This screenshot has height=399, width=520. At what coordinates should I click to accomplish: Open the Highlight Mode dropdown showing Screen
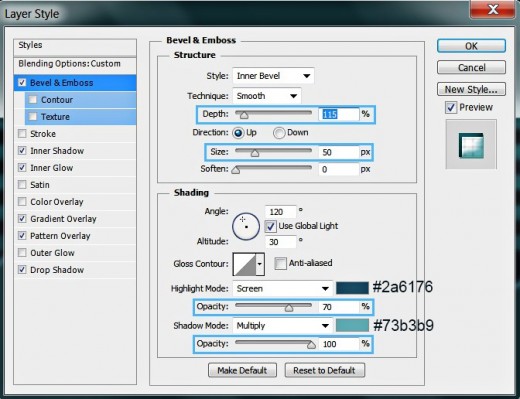coord(282,289)
